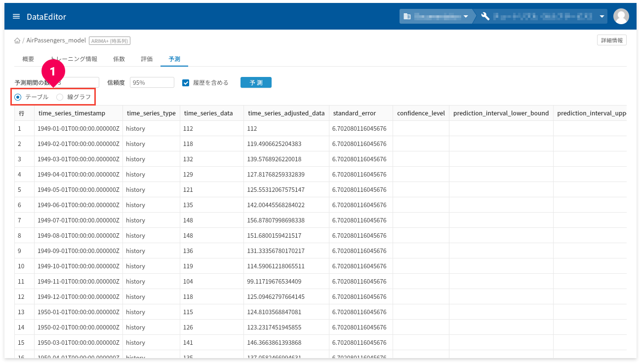Click confidence_level column header

[x=421, y=113]
